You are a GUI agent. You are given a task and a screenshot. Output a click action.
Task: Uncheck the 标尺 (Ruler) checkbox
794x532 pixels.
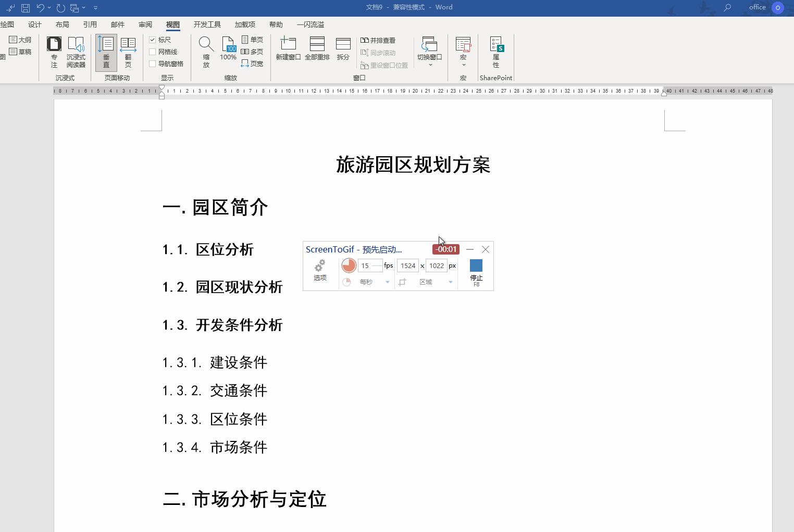tap(153, 40)
